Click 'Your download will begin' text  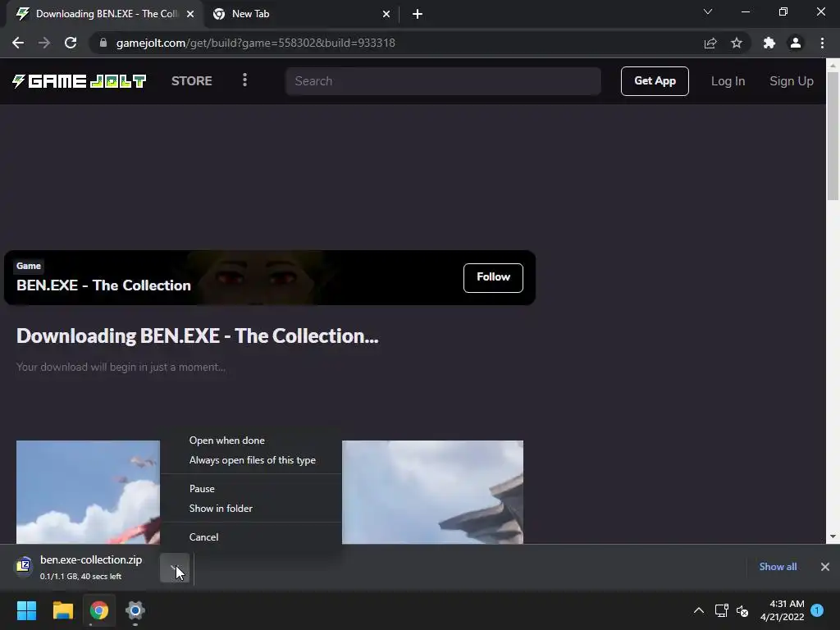pos(121,367)
